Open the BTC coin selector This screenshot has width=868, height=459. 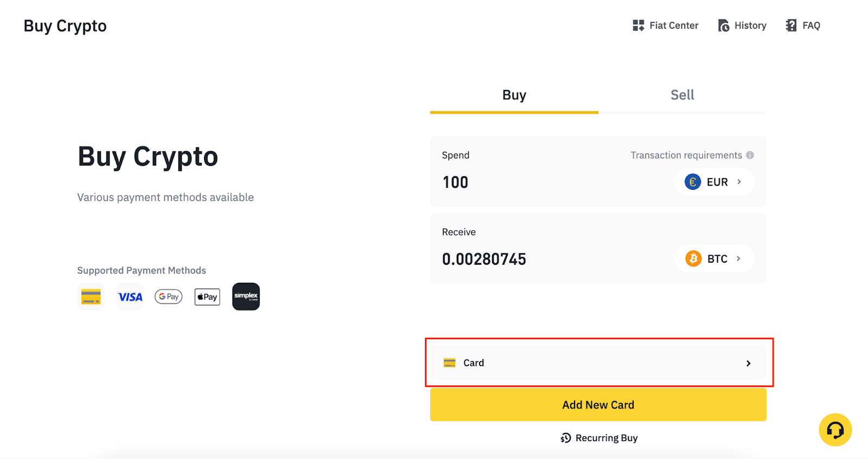point(714,259)
